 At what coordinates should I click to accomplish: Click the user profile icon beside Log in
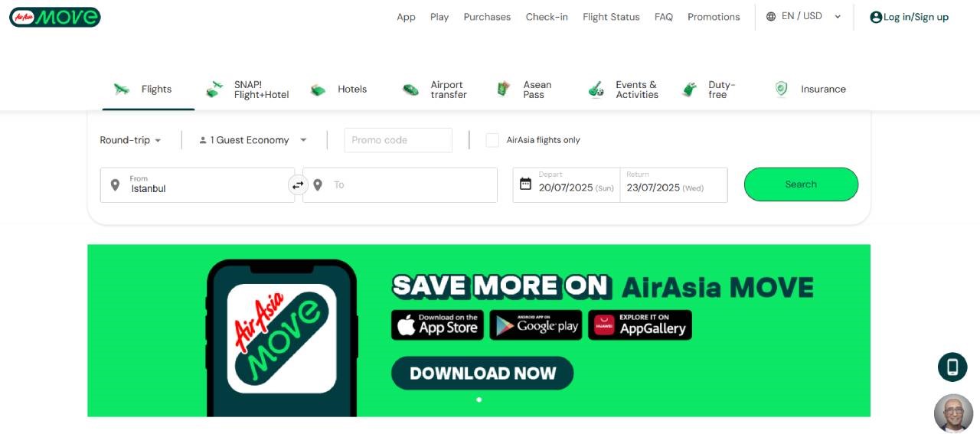pos(876,17)
